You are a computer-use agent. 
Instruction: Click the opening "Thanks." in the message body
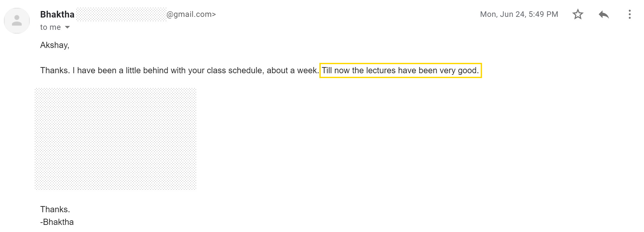point(55,70)
